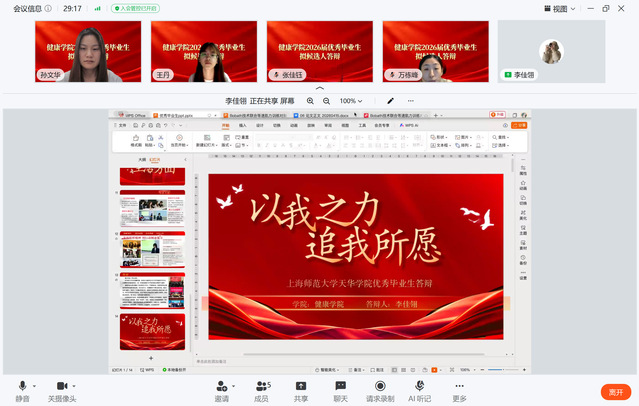Collapse the participant video strip chevron
639x406 pixels.
tap(319, 89)
